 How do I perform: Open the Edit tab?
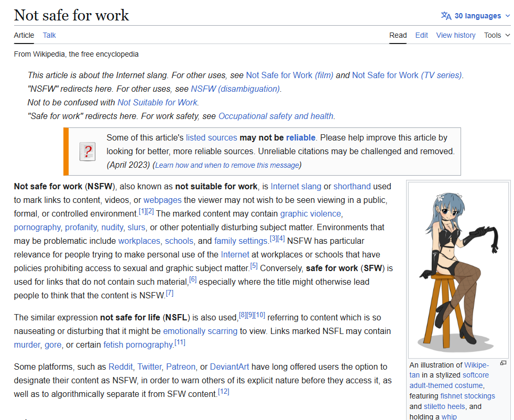tap(422, 35)
